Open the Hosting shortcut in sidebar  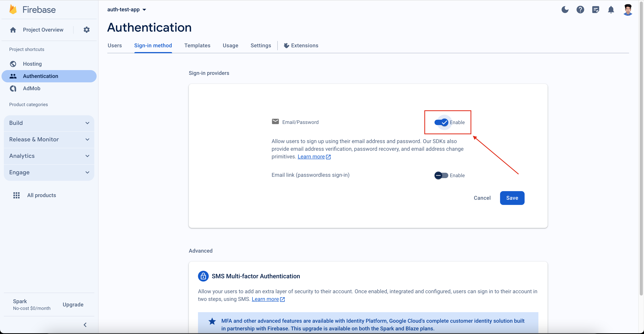point(32,64)
